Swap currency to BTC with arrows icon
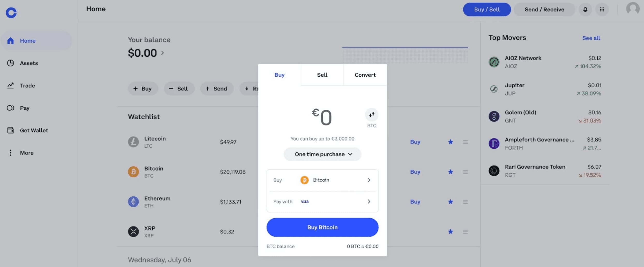 click(372, 115)
